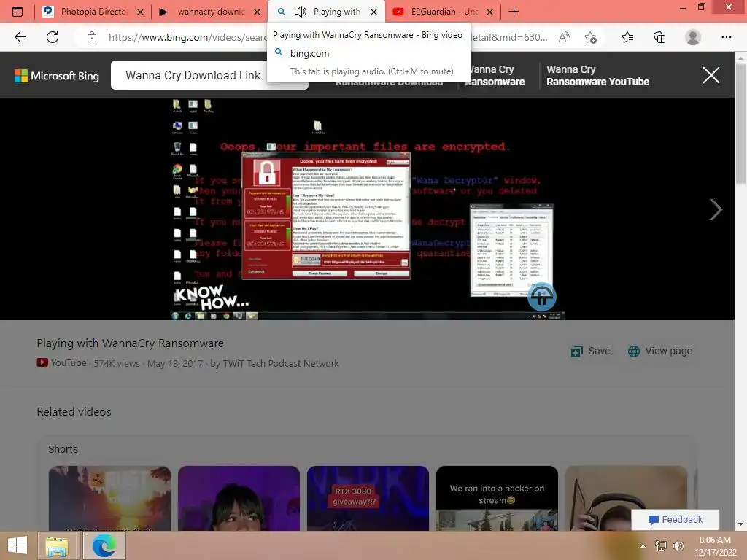Open the YouTube source link

pos(62,363)
